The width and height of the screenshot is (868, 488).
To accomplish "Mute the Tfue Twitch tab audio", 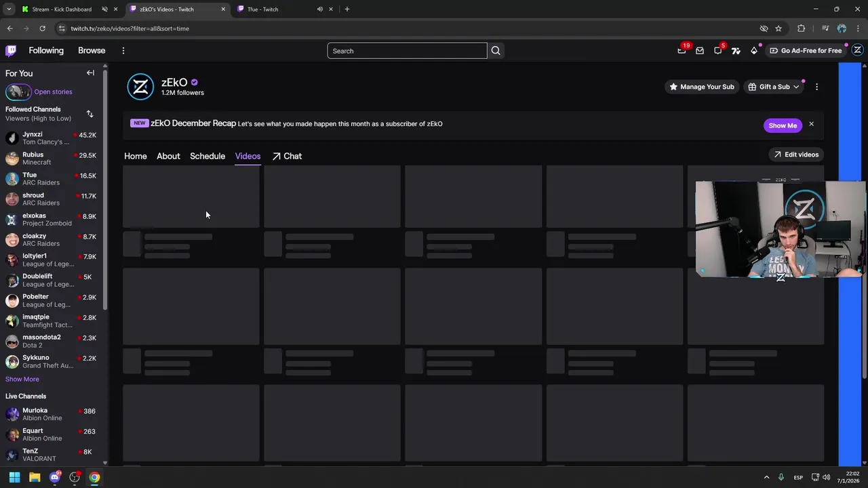I will point(319,9).
